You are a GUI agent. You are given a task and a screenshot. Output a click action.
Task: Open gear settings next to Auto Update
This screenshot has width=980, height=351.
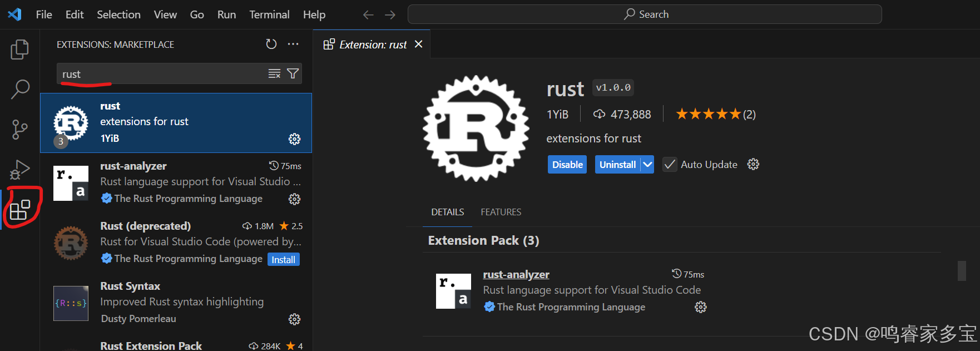click(x=753, y=164)
